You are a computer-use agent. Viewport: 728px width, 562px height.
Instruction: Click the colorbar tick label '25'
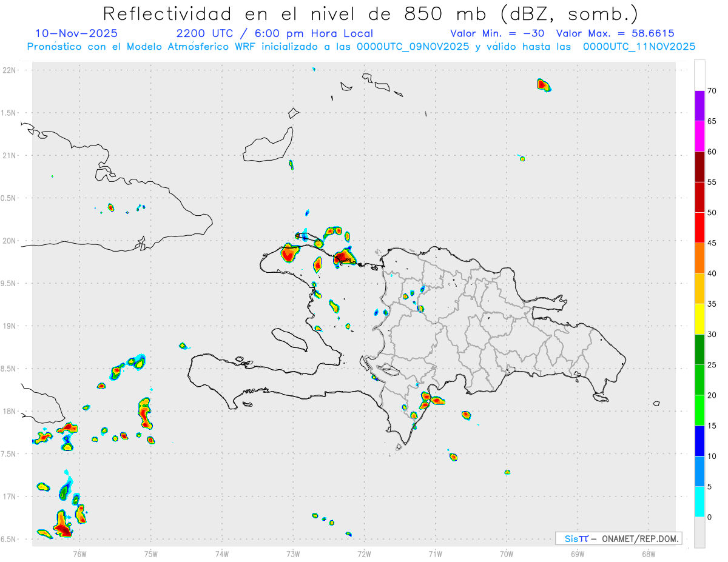[712, 365]
